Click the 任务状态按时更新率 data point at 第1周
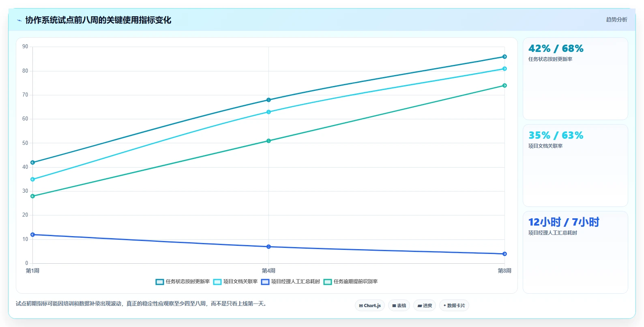Image resolution: width=644 pixels, height=327 pixels. click(33, 162)
